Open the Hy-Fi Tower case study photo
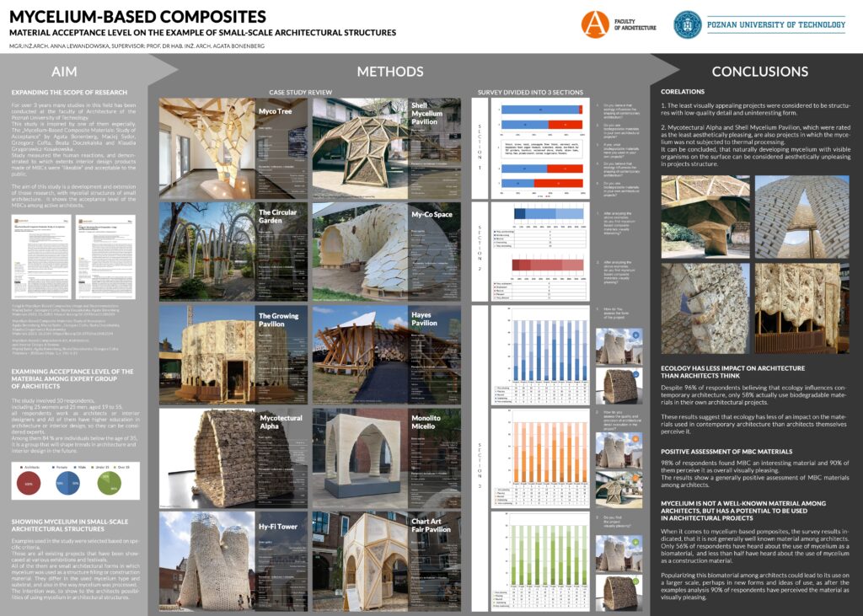Image resolution: width=863 pixels, height=616 pixels. [x=207, y=561]
